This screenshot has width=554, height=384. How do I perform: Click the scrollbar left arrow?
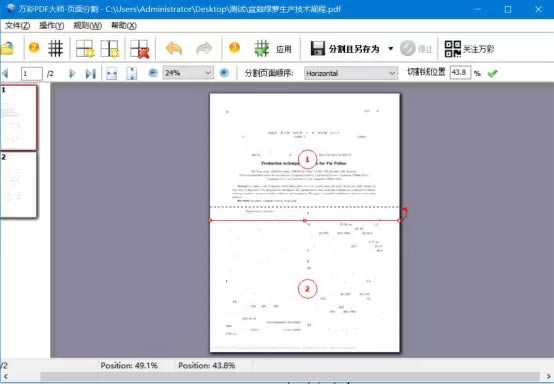coord(5,377)
